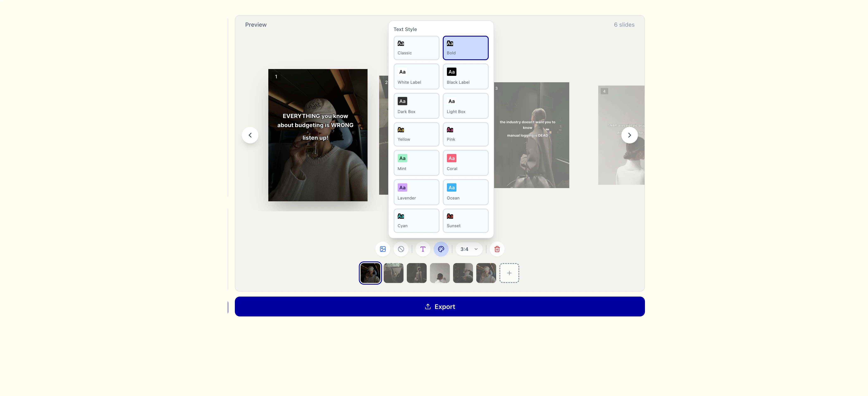Image resolution: width=868 pixels, height=396 pixels.
Task: Select the Classic text style
Action: coord(416,48)
